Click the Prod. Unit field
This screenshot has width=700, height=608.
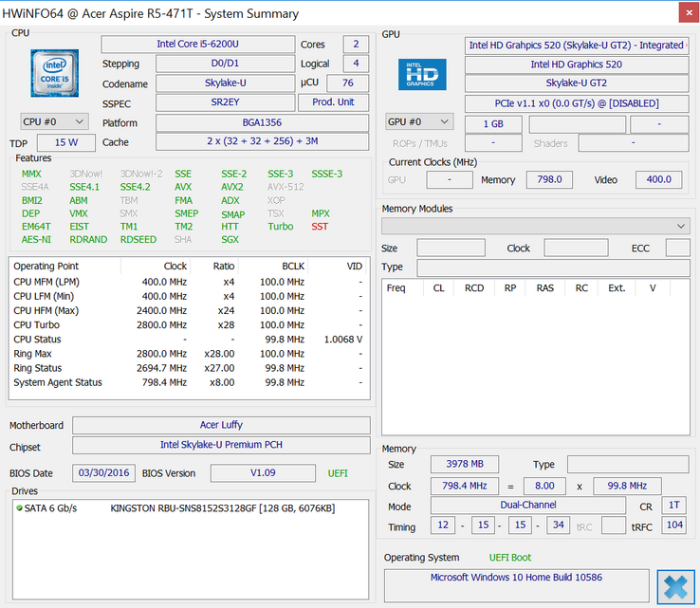pyautogui.click(x=333, y=102)
